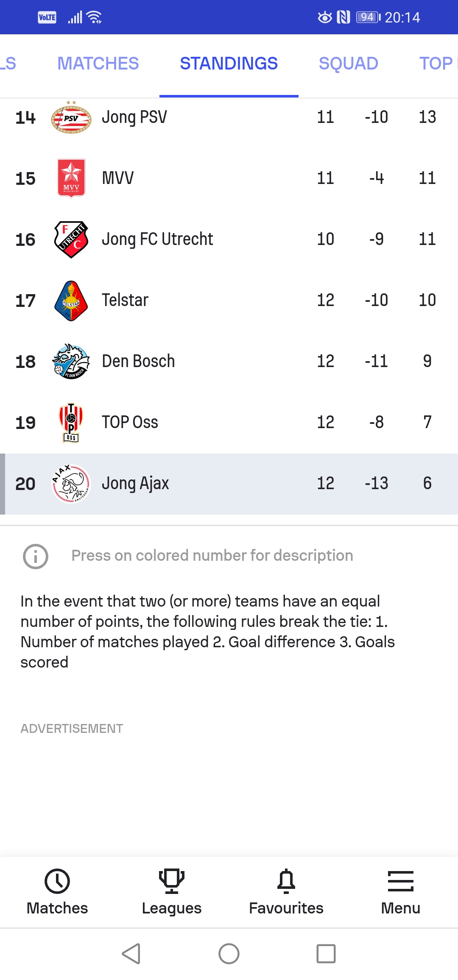Viewport: 458px width, 980px height.
Task: Tap the Jong PSV club crest
Action: 71,118
